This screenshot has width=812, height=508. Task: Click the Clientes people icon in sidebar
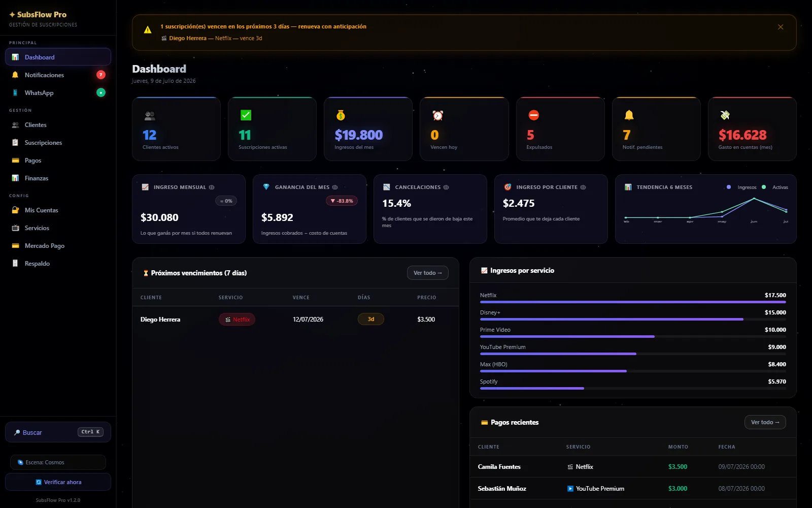[15, 124]
